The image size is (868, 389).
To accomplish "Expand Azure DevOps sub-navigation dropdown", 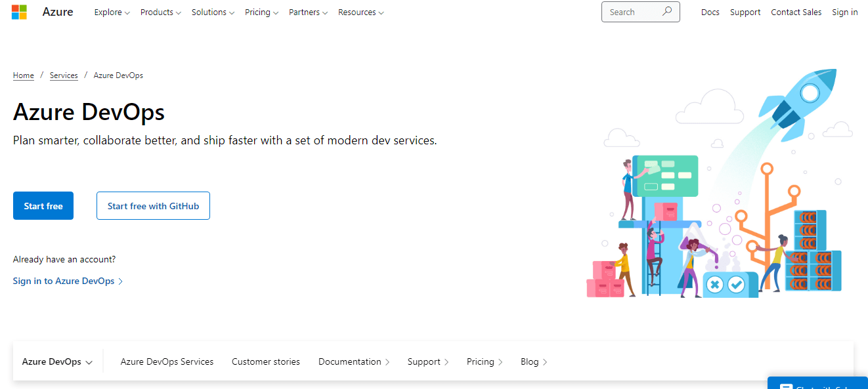I will pyautogui.click(x=57, y=361).
